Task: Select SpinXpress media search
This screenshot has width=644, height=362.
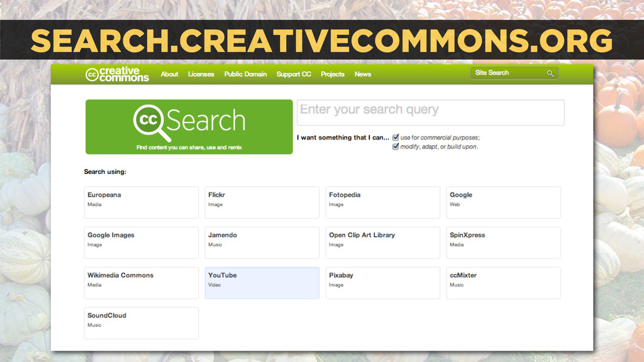Action: (504, 243)
